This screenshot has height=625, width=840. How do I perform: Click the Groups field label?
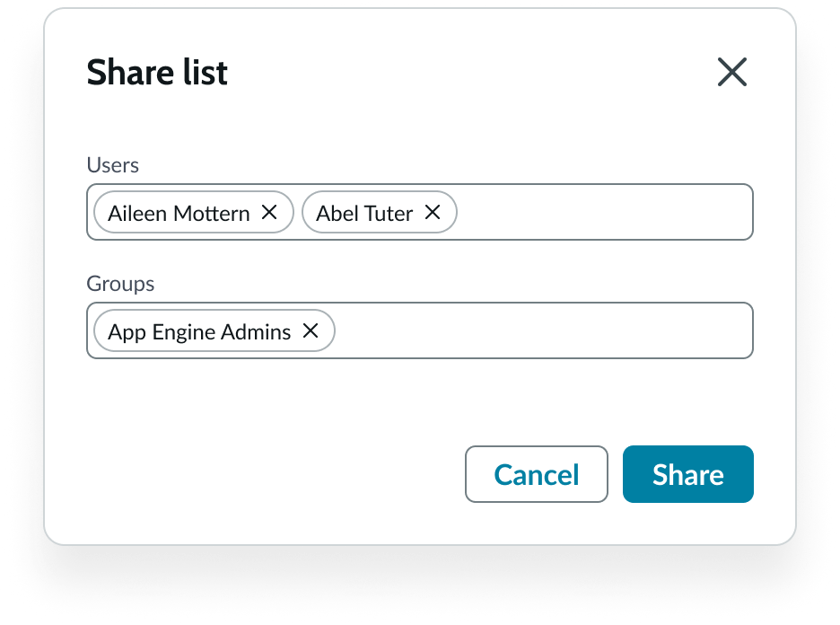tap(120, 284)
